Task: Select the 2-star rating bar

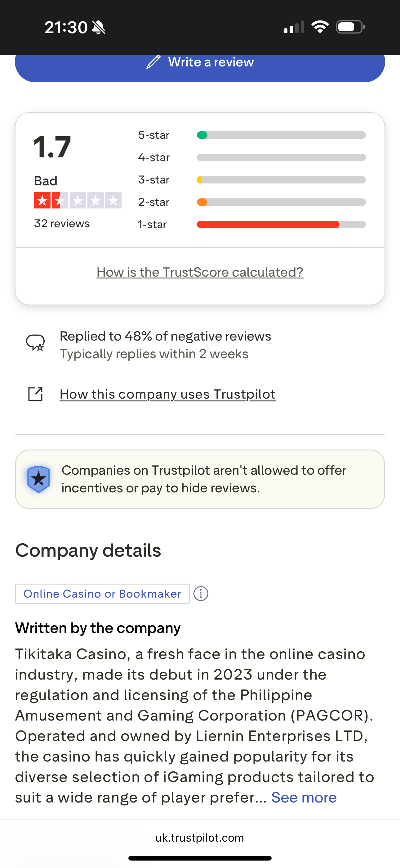Action: point(281,202)
